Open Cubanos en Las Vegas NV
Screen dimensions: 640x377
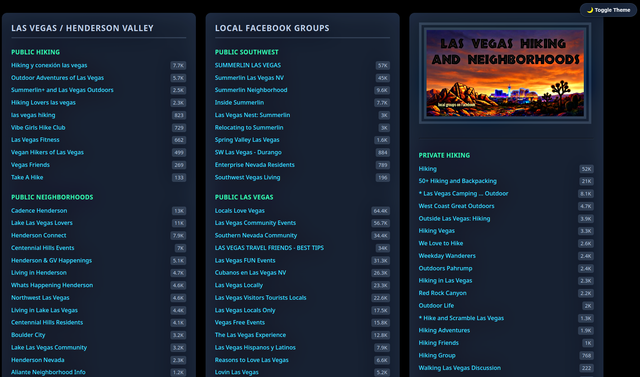click(x=250, y=273)
